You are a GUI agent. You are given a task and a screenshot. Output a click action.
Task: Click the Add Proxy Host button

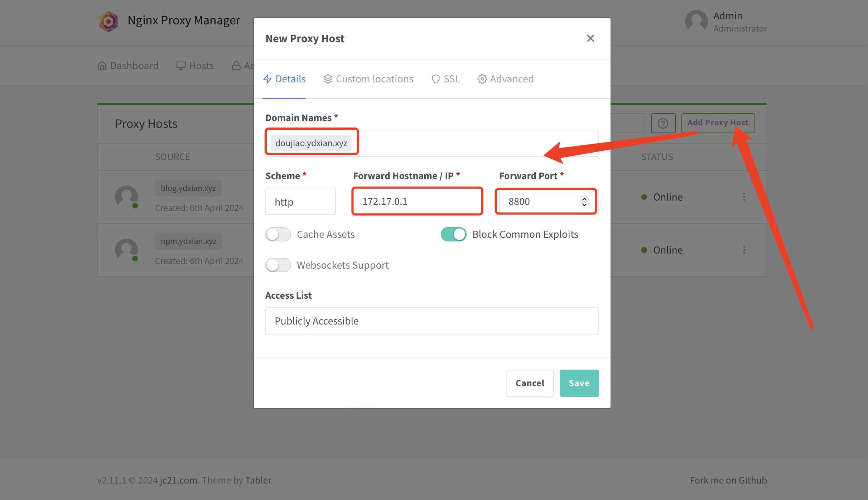pyautogui.click(x=718, y=123)
